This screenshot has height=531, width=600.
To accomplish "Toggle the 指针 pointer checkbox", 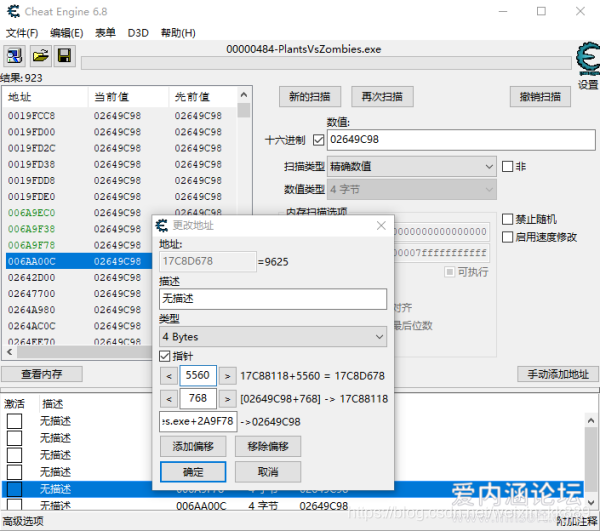I will coord(165,356).
